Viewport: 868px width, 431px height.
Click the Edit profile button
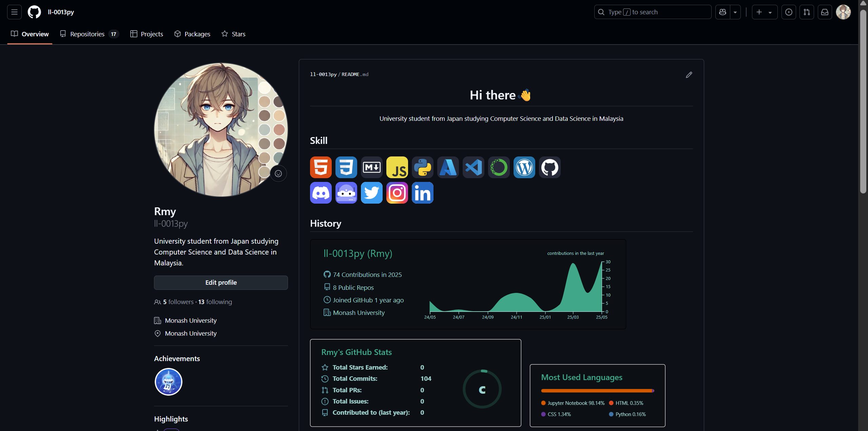221,282
